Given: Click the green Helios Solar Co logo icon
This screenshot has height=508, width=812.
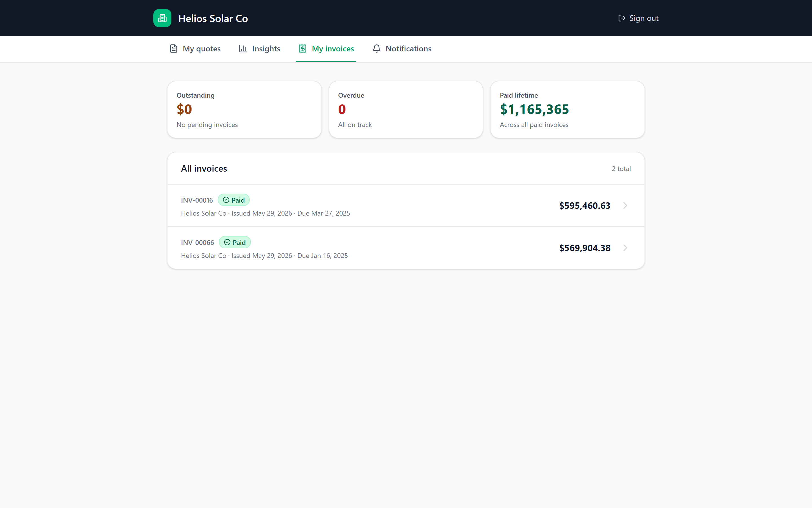Looking at the screenshot, I should point(162,18).
